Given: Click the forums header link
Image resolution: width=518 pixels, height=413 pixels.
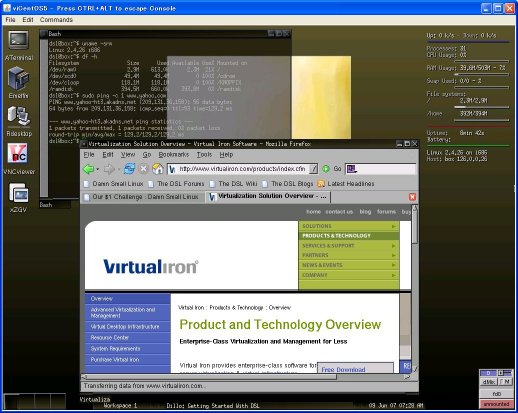Looking at the screenshot, I should (386, 212).
